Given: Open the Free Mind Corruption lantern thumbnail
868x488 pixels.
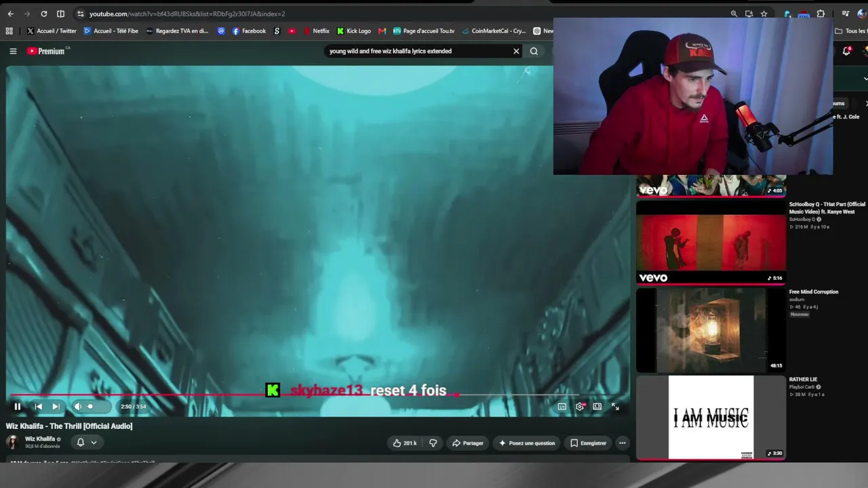Looking at the screenshot, I should point(711,330).
